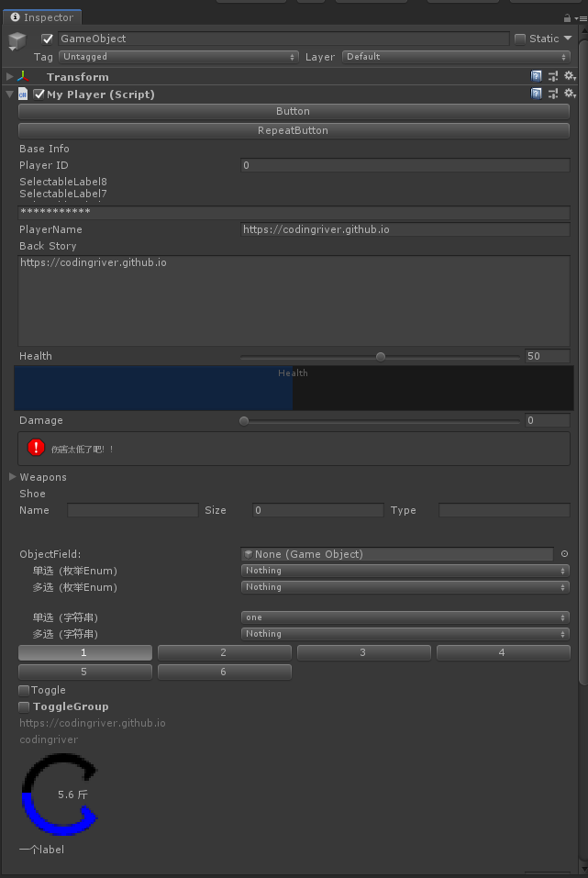Click the GameObject name field
The height and width of the screenshot is (878, 588).
click(x=283, y=39)
